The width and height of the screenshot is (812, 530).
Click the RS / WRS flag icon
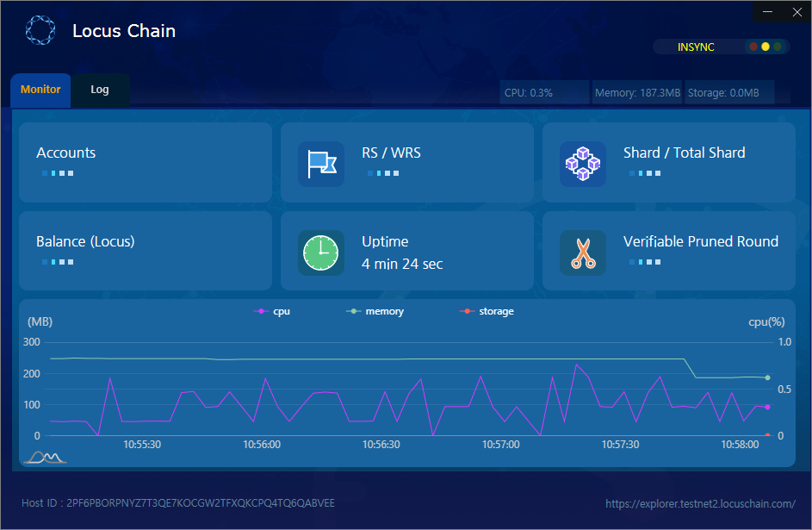[321, 164]
